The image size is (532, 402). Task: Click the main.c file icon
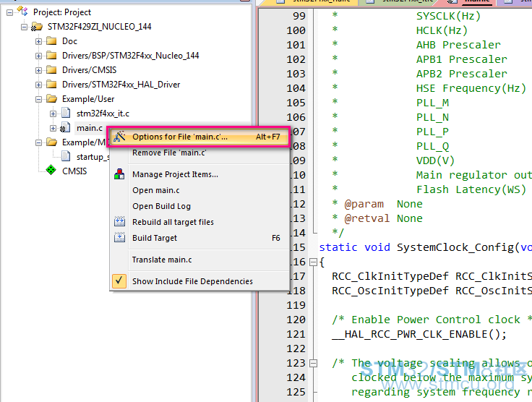[x=66, y=127]
